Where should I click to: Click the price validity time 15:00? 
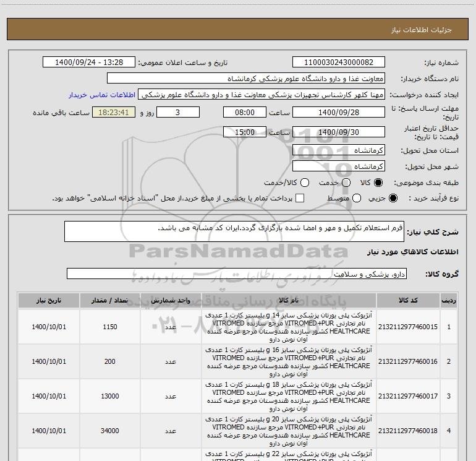[x=245, y=132]
